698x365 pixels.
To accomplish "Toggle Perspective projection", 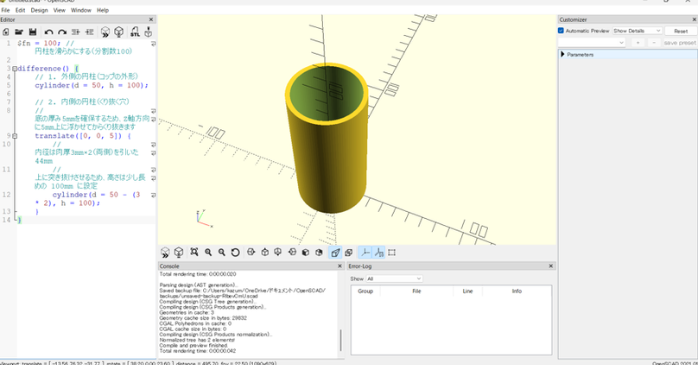I will click(335, 252).
